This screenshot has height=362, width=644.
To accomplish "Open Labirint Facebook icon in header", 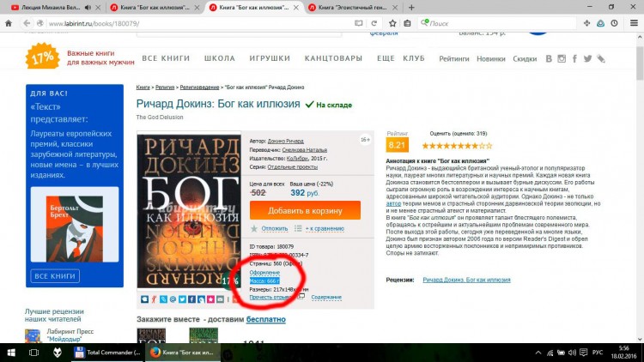I will click(x=574, y=58).
